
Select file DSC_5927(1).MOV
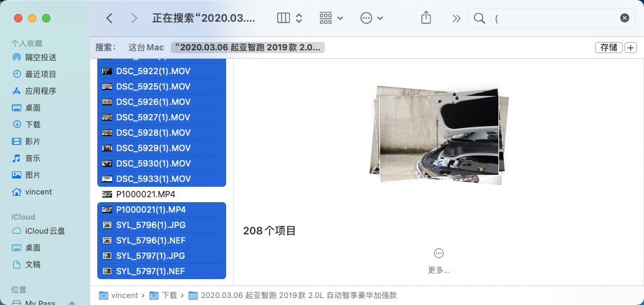(x=162, y=118)
